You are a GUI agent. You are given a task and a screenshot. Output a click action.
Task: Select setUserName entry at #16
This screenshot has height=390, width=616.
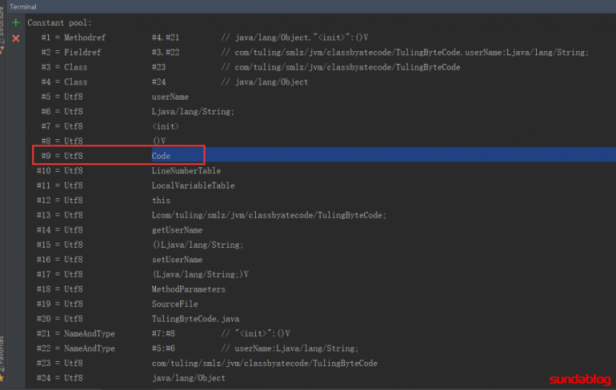(x=177, y=260)
